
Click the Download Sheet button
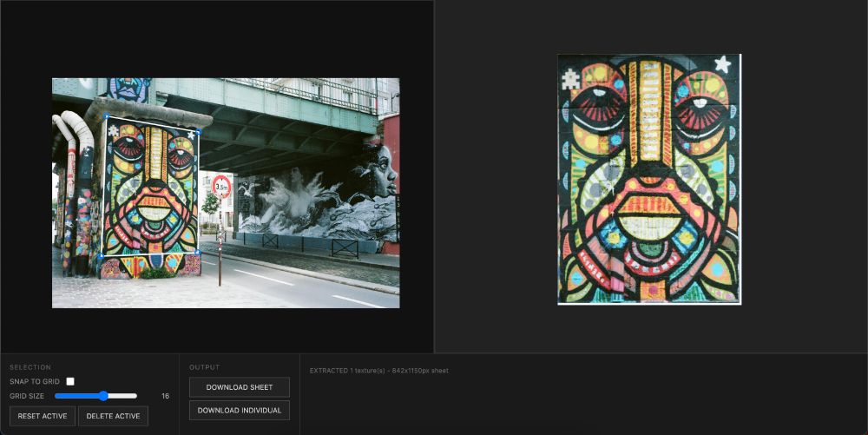tap(240, 387)
